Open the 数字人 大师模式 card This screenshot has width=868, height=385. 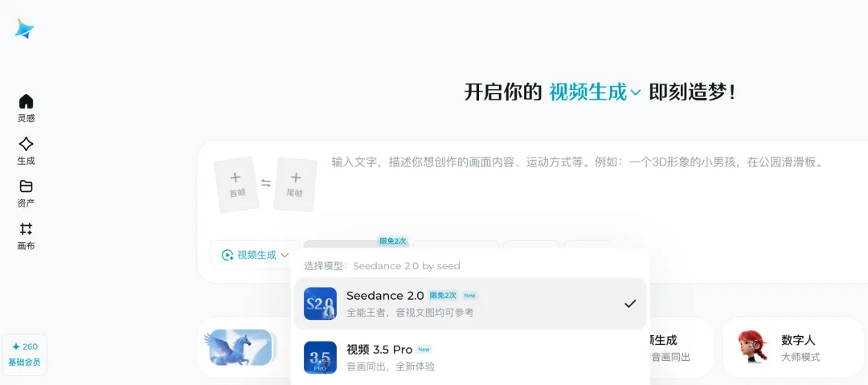click(x=792, y=348)
